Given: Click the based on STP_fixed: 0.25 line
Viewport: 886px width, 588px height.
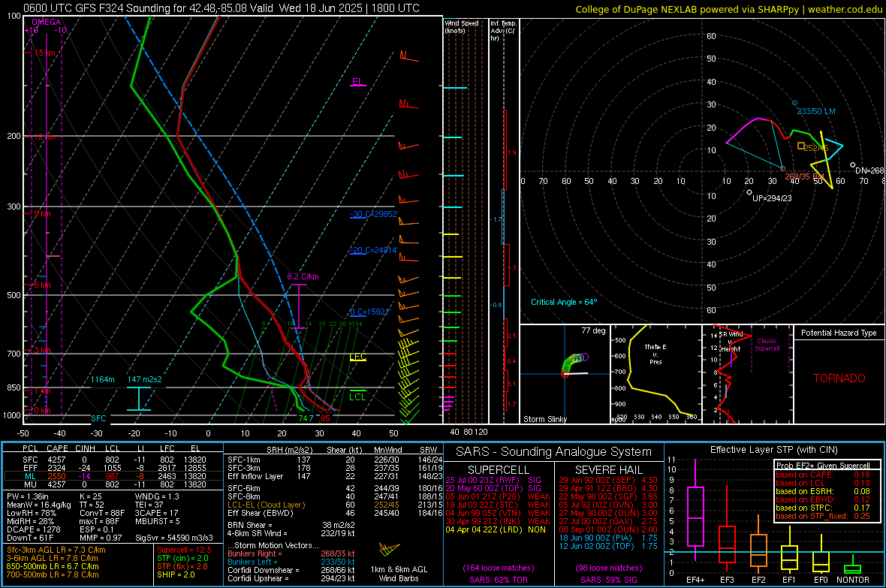Looking at the screenshot, I should (x=823, y=516).
